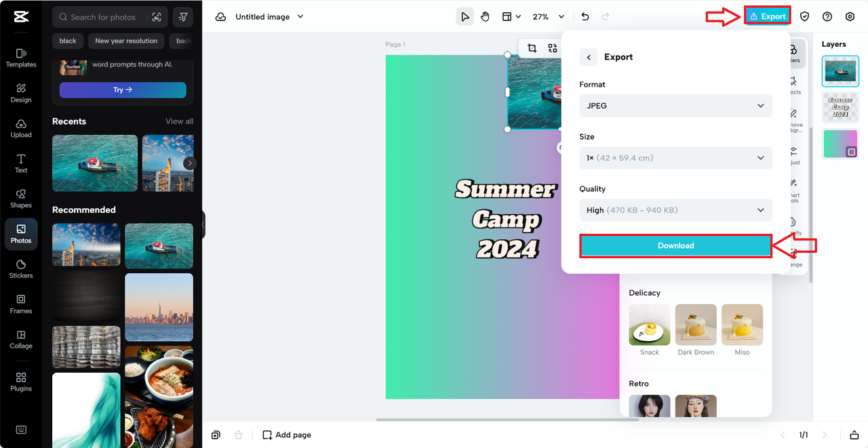Open the Plugins panel

coord(21,382)
